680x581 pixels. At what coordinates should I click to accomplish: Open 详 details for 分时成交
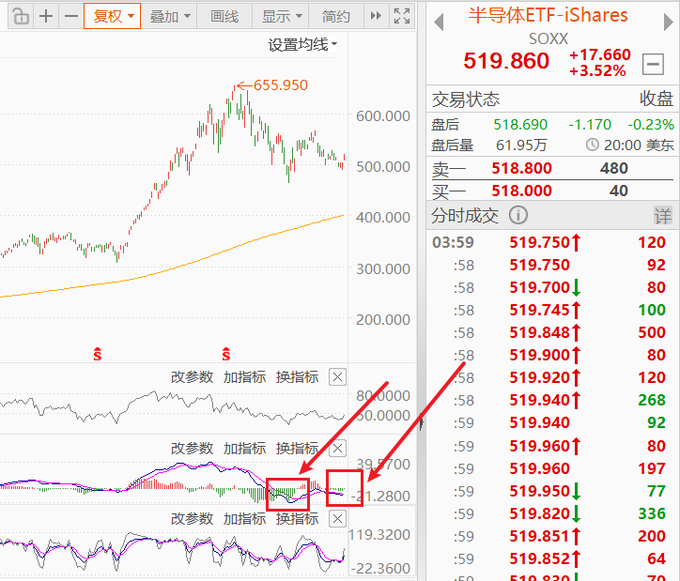(663, 215)
